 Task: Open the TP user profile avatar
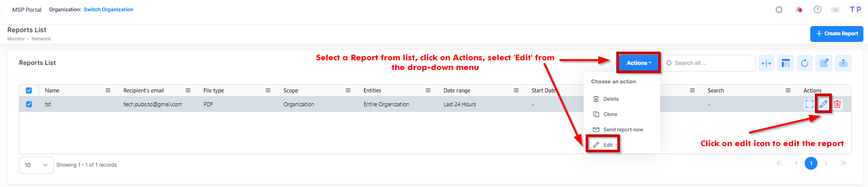pos(855,10)
